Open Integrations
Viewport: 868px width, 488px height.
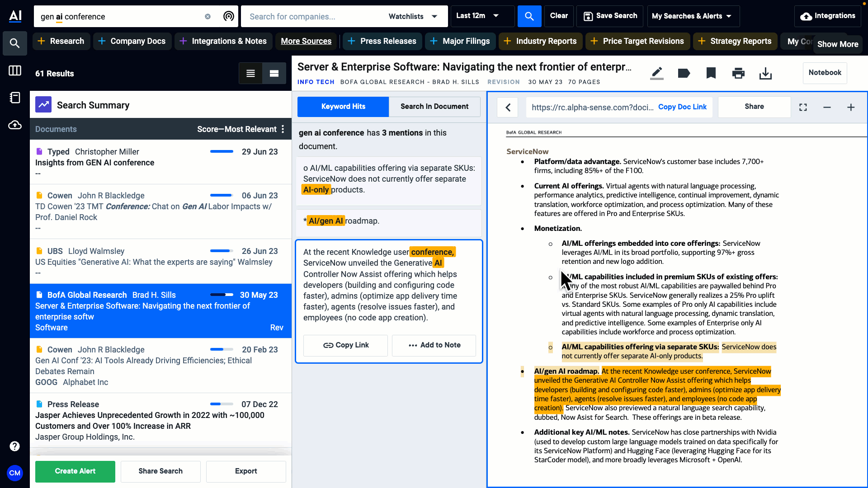pyautogui.click(x=827, y=16)
